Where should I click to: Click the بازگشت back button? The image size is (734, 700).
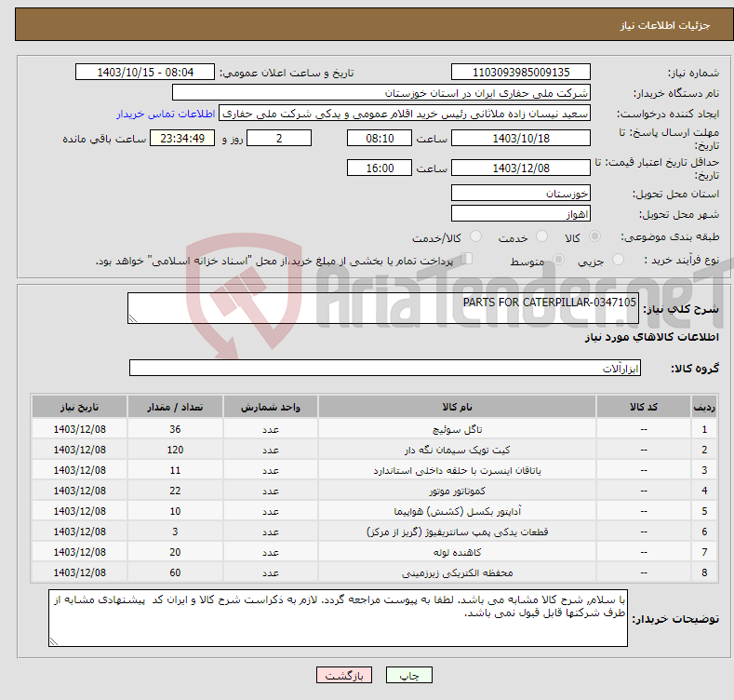click(x=344, y=675)
